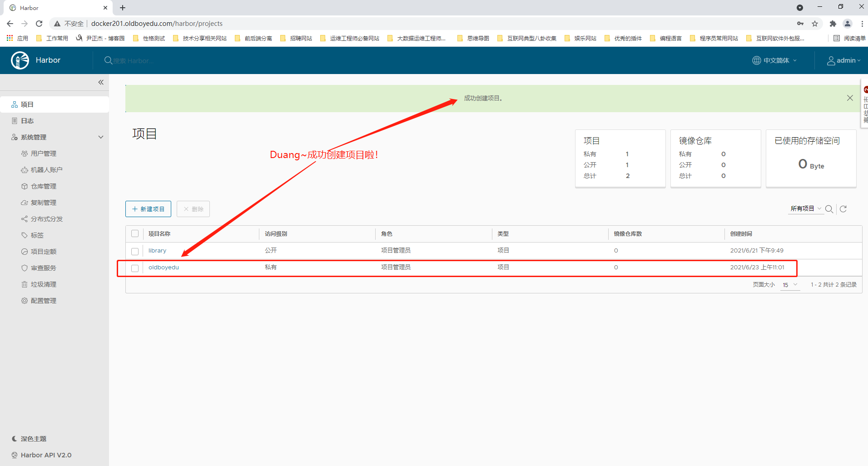This screenshot has height=466, width=868.
Task: Bookmark this page with star icon
Action: (815, 24)
